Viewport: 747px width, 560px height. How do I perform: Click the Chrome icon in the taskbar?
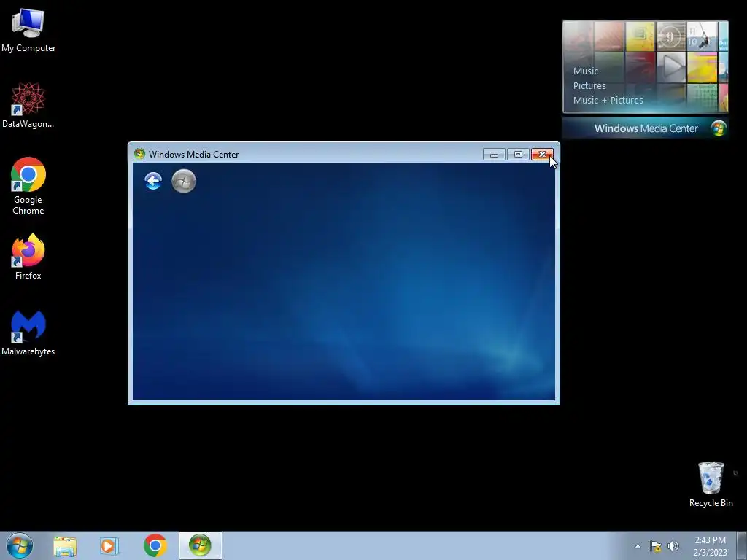pos(155,545)
